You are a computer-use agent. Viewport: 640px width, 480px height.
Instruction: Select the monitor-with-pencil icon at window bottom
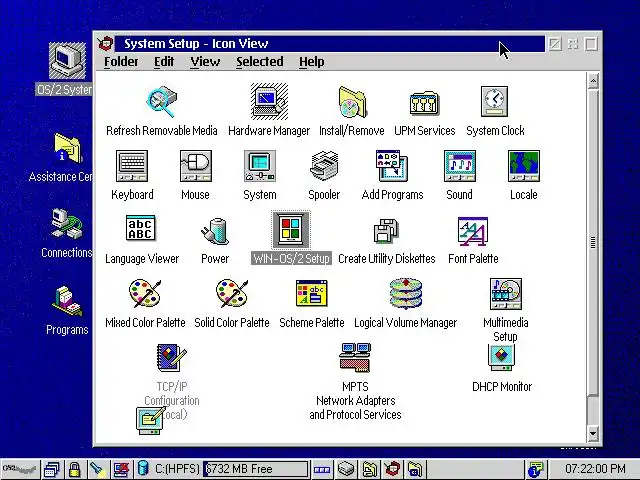point(150,420)
